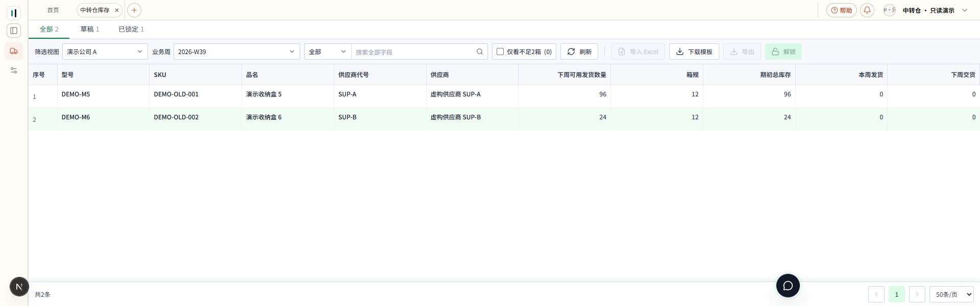Viewport: 980px width, 306px height.
Task: Click the round N badge icon
Action: click(x=19, y=287)
